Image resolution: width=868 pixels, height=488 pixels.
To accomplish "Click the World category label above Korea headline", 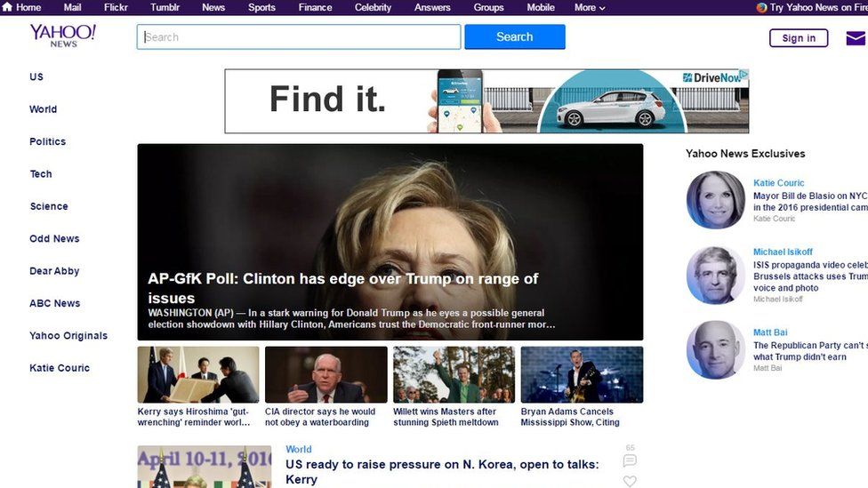I will point(299,449).
